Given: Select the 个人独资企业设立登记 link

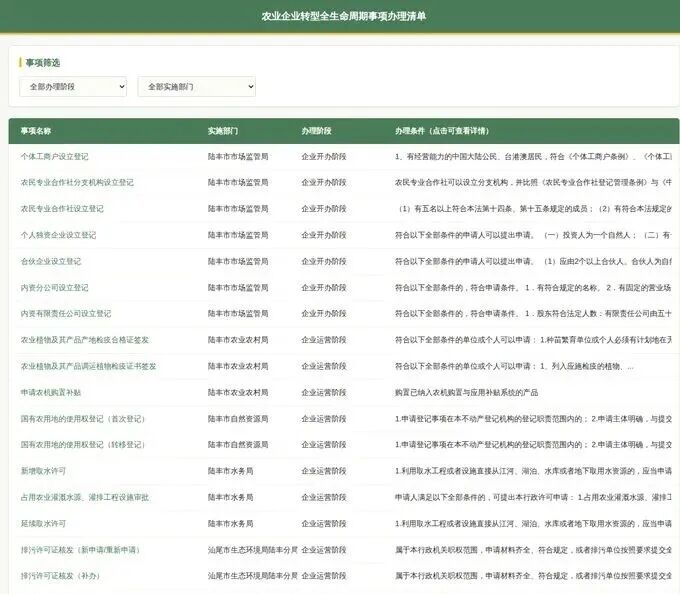Looking at the screenshot, I should pos(58,235).
